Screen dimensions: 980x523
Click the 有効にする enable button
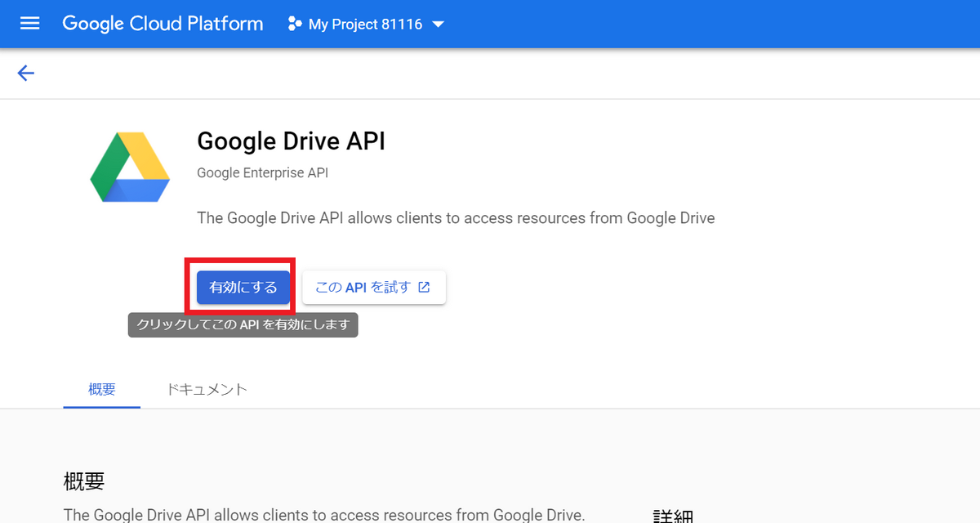pos(243,288)
